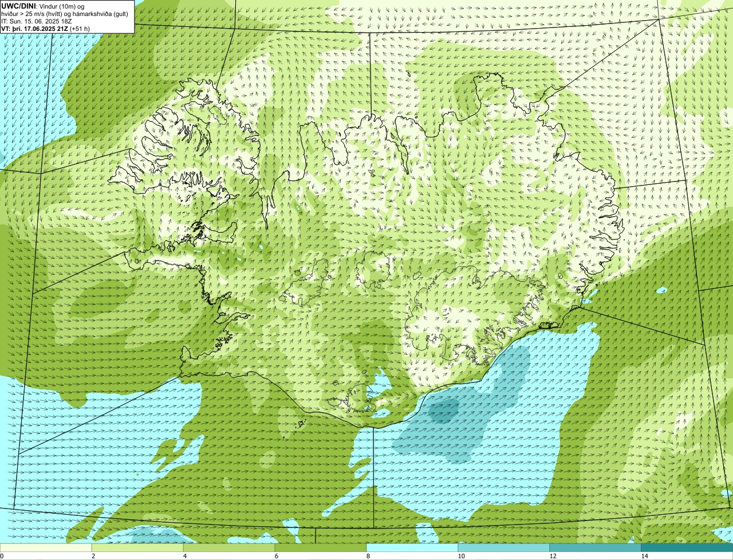Select the 2–4 m/s light green legend swatch

point(137,547)
